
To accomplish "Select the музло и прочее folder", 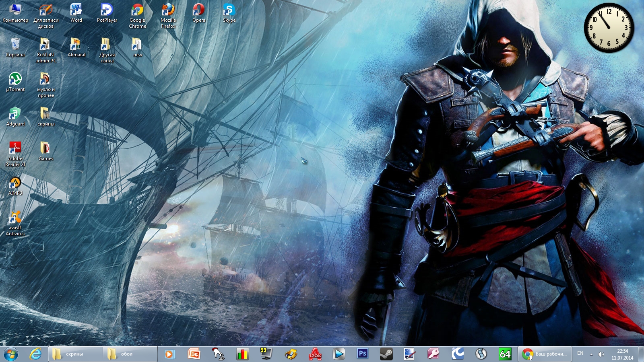I will pyautogui.click(x=46, y=85).
